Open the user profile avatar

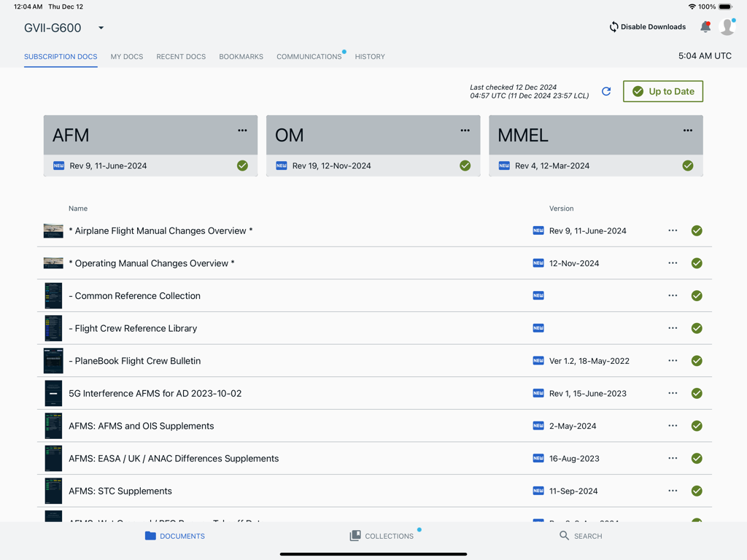tap(727, 27)
